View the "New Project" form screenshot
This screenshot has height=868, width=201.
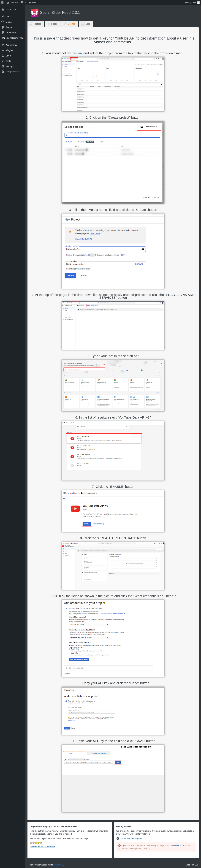tap(113, 251)
